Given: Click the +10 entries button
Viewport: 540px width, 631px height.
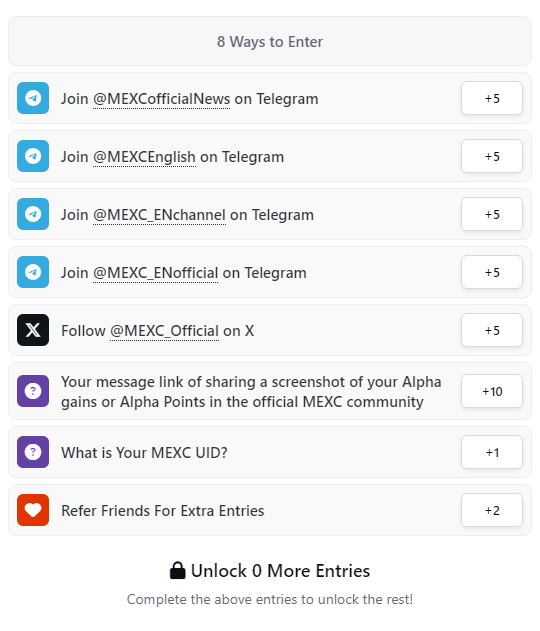Looking at the screenshot, I should 492,391.
